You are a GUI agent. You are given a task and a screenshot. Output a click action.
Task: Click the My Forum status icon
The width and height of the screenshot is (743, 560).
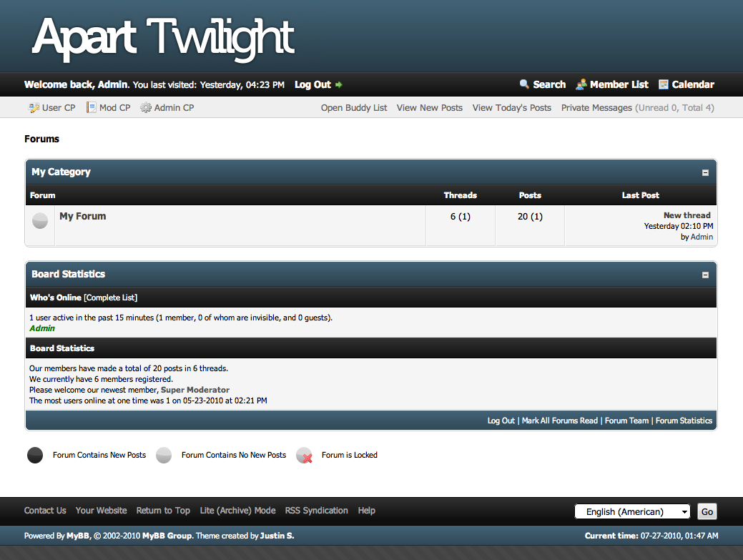[40, 220]
